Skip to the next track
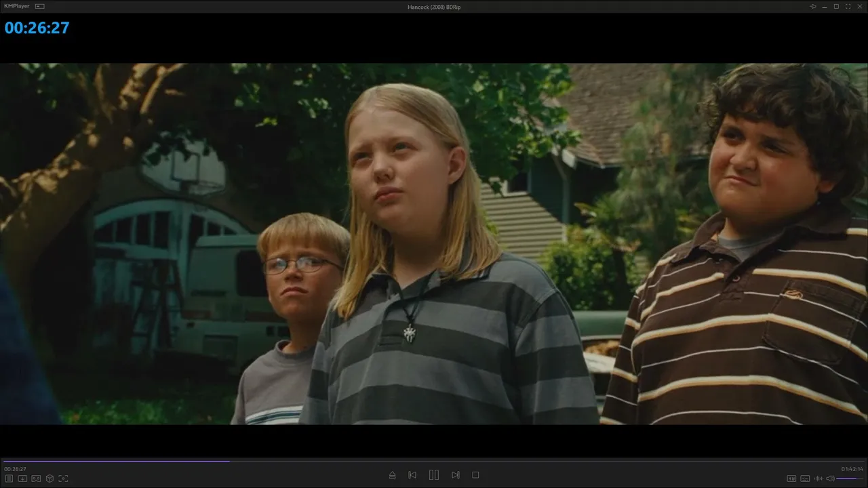This screenshot has width=868, height=488. (x=456, y=475)
